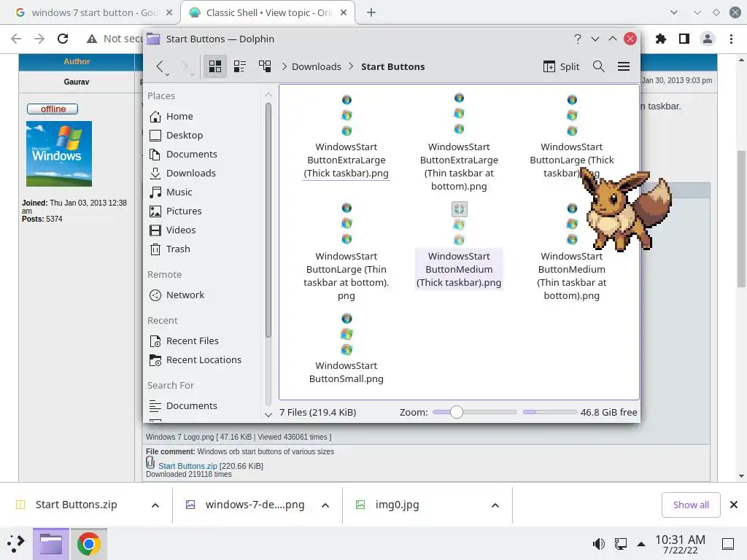Click the 46.8 GiB free space bar
Viewport: 747px width, 560px height.
(550, 413)
